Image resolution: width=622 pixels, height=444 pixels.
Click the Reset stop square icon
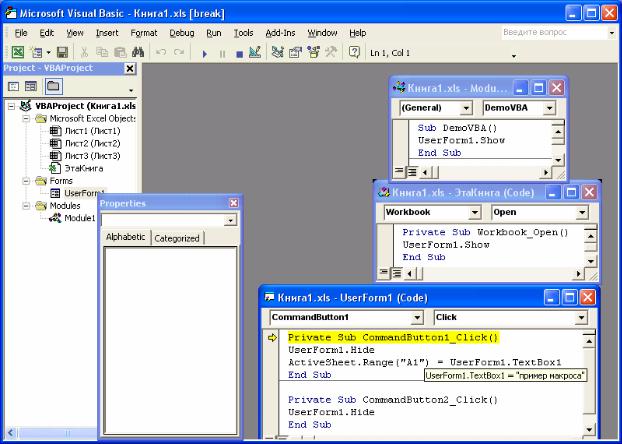239,54
